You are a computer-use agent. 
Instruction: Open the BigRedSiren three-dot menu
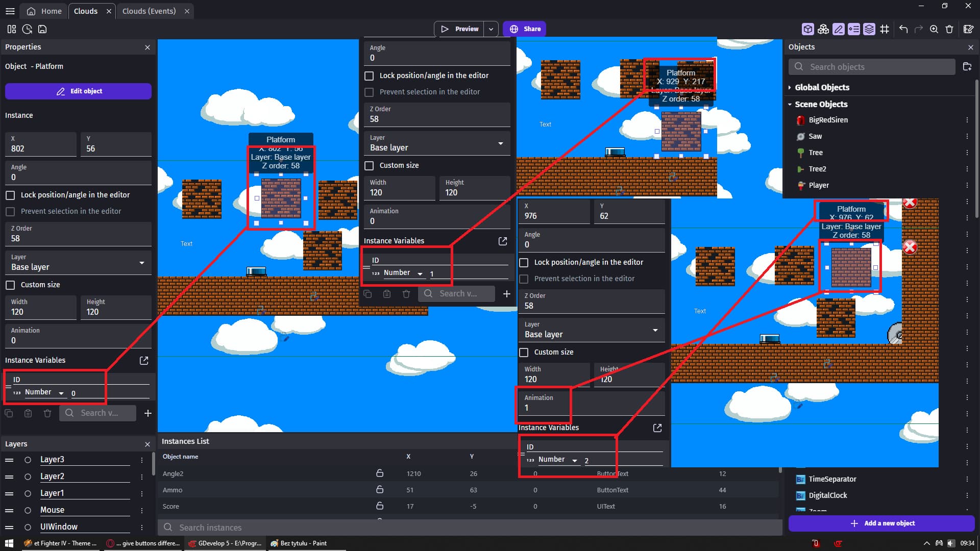[967, 120]
